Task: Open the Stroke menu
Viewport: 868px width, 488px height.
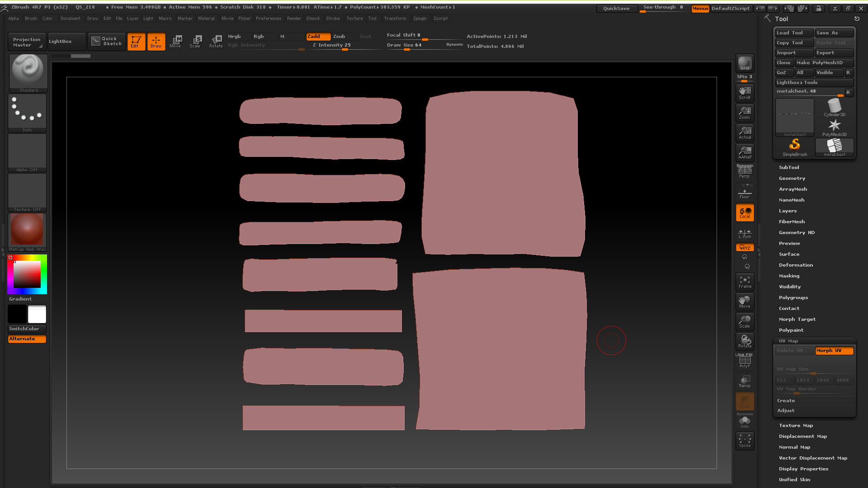Action: 333,19
